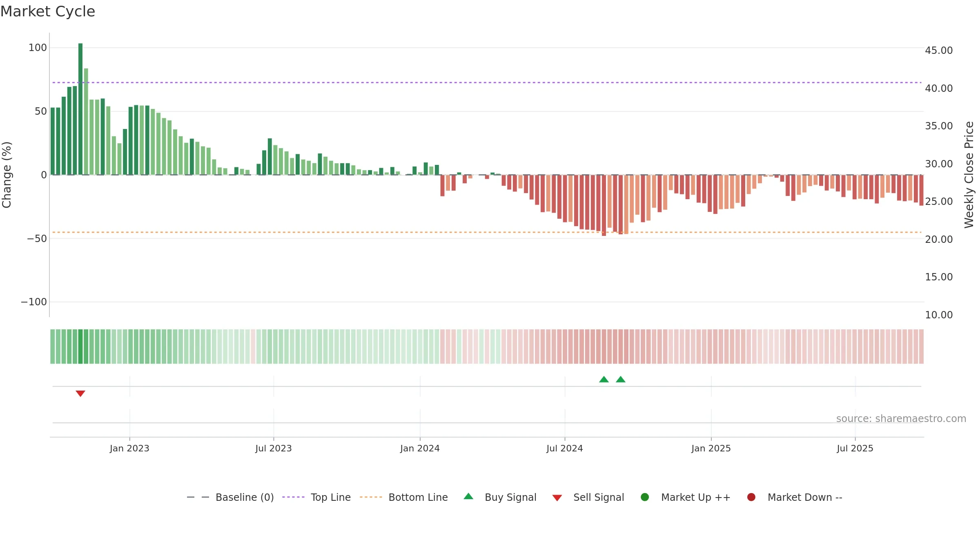Click the Jul 2024 axis label
Viewport: 980px width, 551px height.
pyautogui.click(x=565, y=449)
